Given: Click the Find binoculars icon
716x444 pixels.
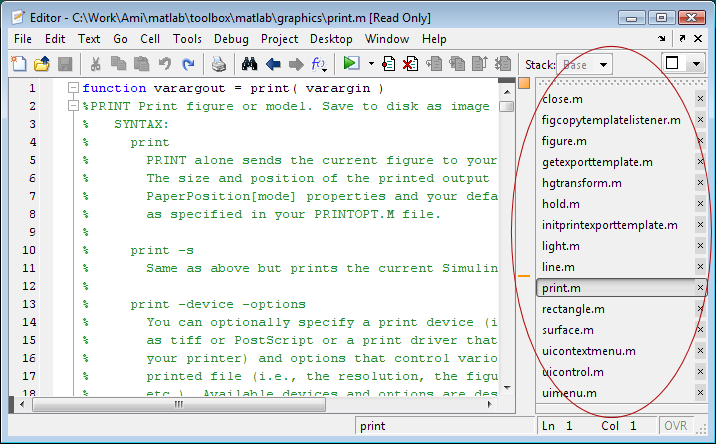Looking at the screenshot, I should click(x=250, y=64).
